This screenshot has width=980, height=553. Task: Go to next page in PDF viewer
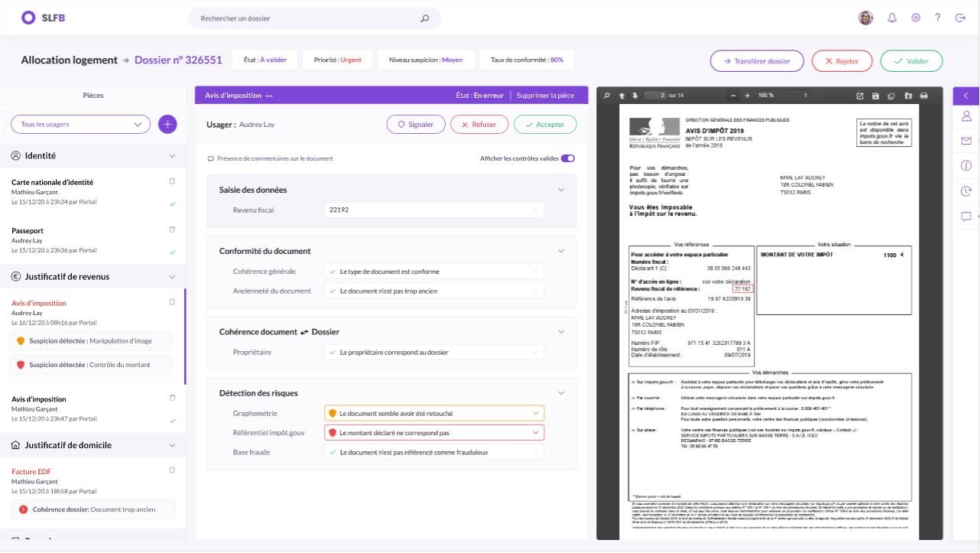pos(634,96)
